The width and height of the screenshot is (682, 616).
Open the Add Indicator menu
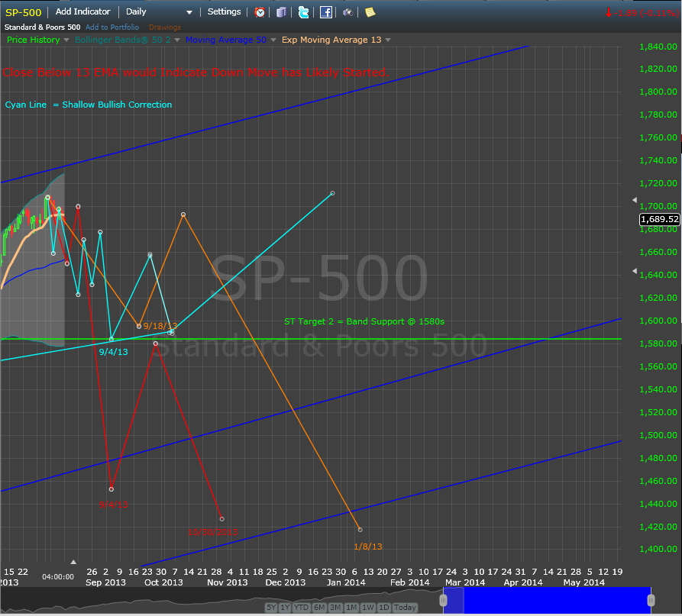click(x=82, y=11)
